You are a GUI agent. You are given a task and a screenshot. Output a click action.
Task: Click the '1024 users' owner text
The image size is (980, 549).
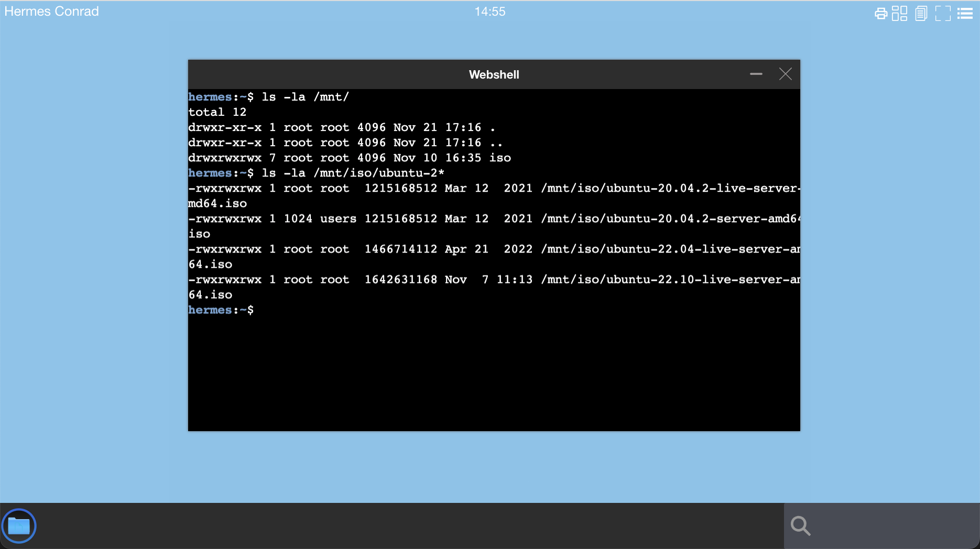tap(320, 218)
